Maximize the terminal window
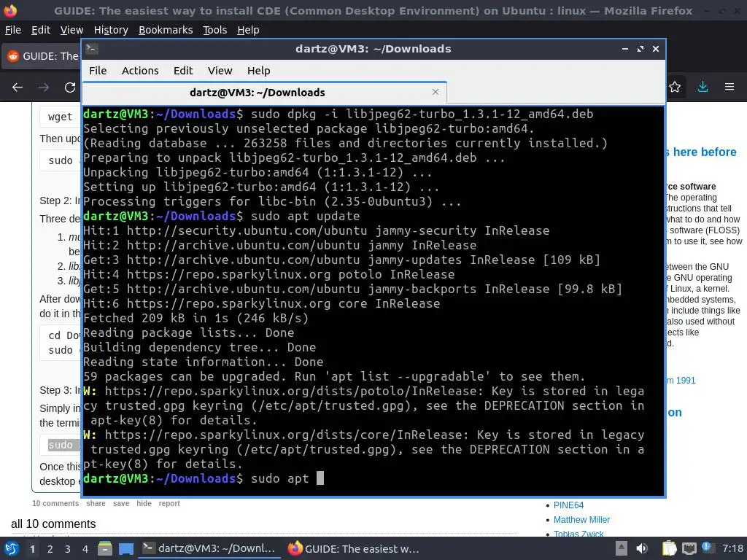The image size is (747, 560). point(640,49)
